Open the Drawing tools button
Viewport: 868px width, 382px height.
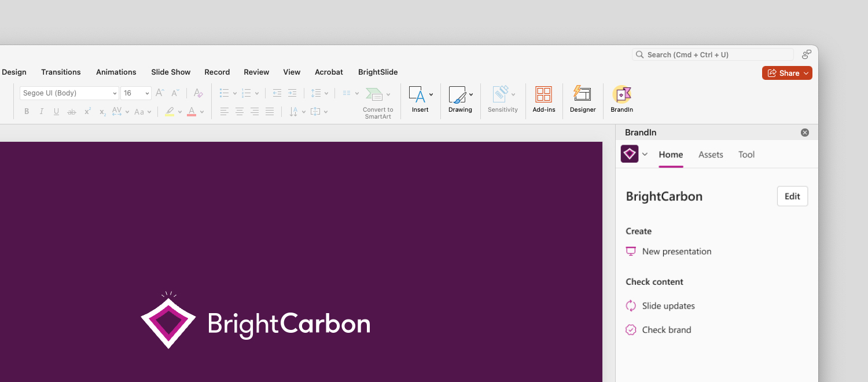(461, 99)
